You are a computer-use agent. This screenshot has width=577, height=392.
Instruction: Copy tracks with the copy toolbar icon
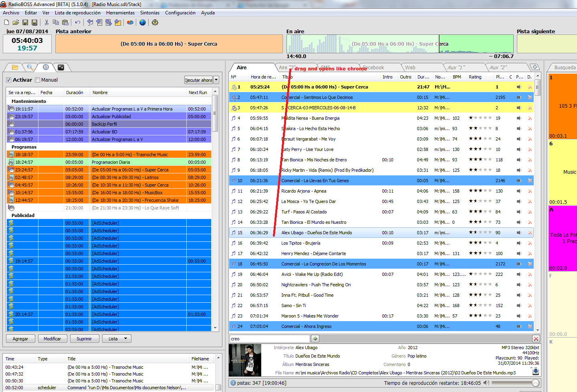coord(56,22)
